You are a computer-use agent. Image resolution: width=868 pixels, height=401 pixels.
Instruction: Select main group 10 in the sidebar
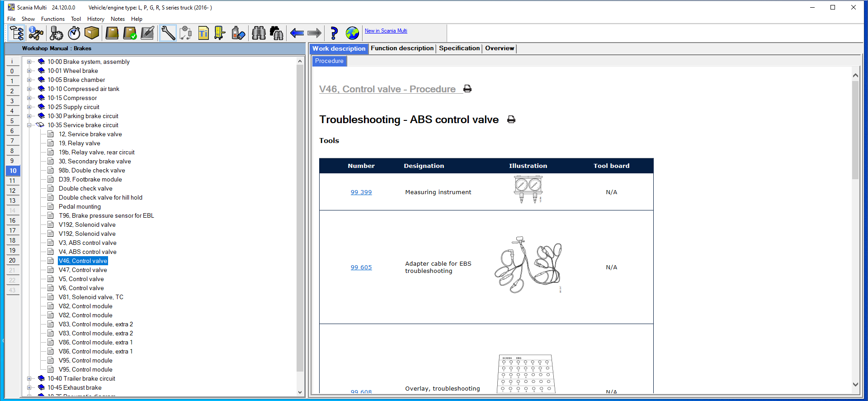click(13, 171)
